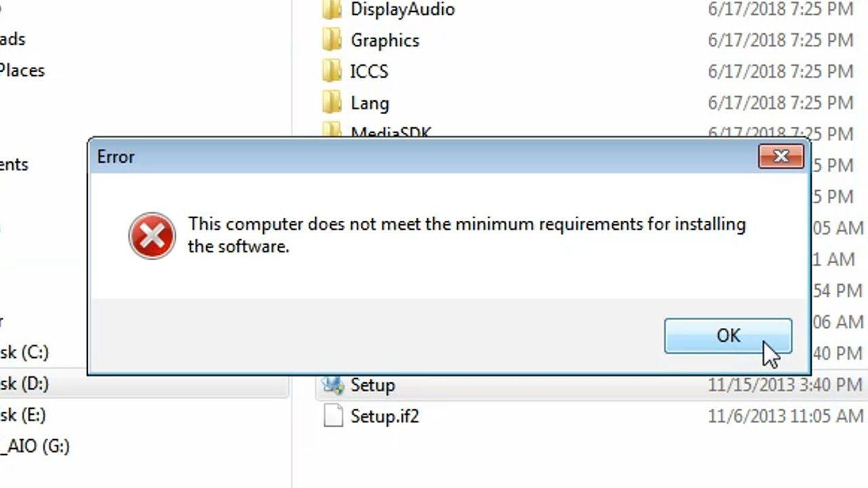Click OK in the Error dialog
The height and width of the screenshot is (488, 868).
pos(728,335)
